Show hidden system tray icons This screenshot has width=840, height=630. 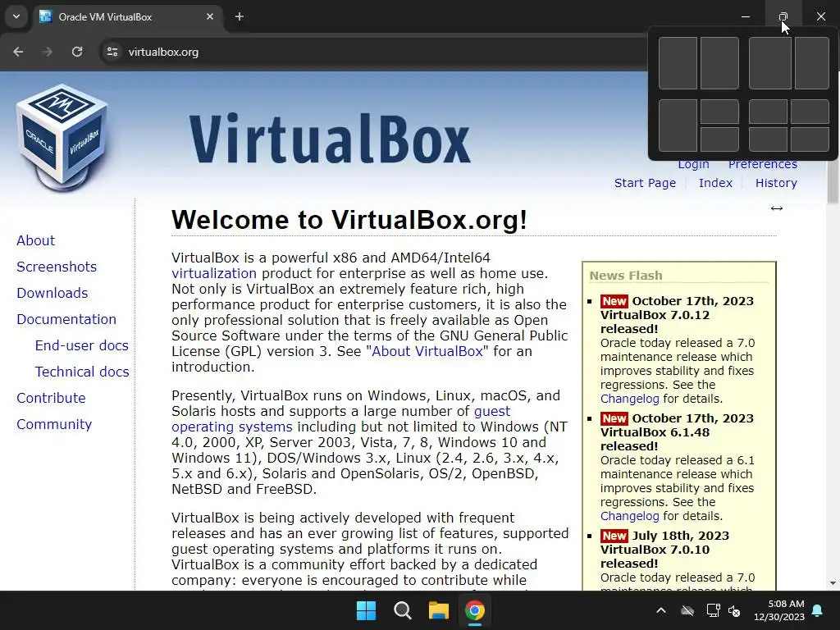[661, 610]
